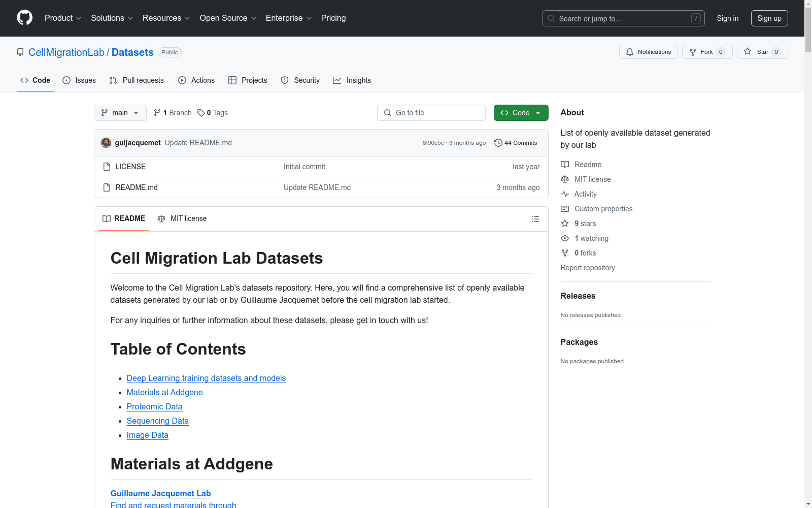Open the README.md file
The image size is (812, 508).
coord(137,187)
